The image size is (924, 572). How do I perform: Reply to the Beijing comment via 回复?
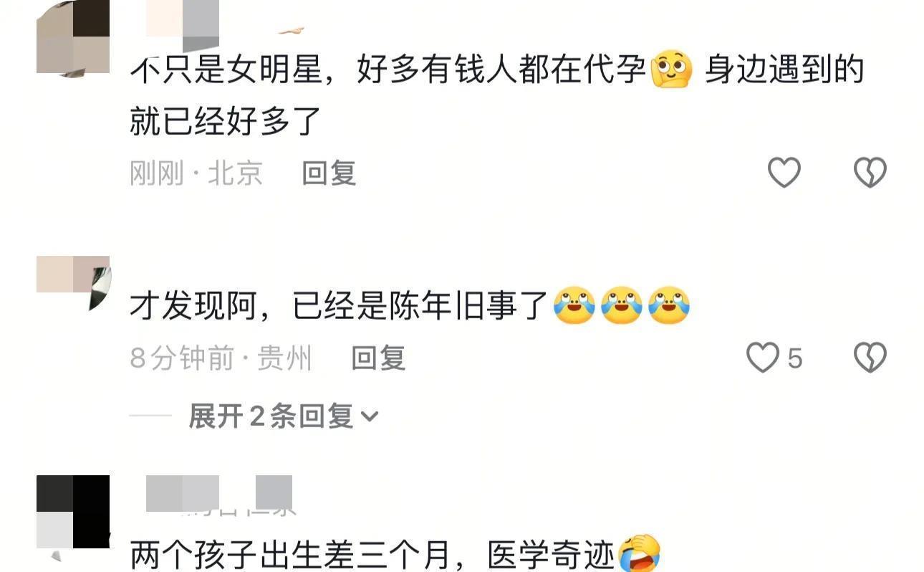(x=329, y=173)
